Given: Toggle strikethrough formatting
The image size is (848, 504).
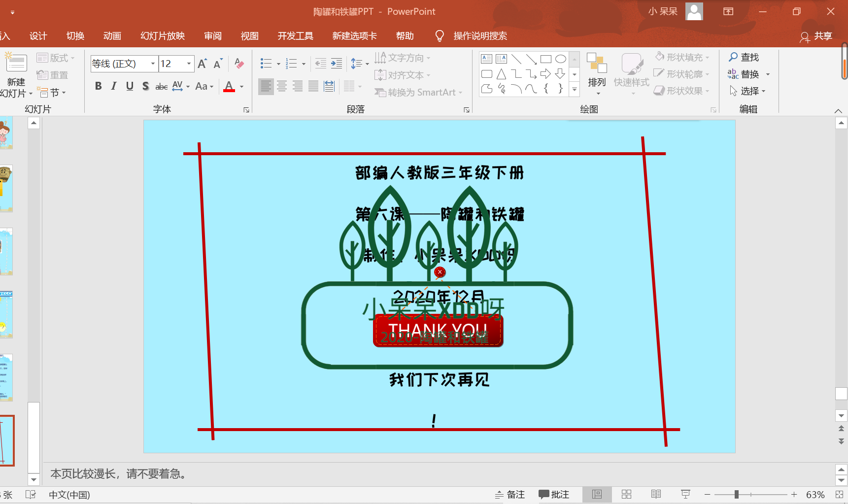Looking at the screenshot, I should (161, 87).
